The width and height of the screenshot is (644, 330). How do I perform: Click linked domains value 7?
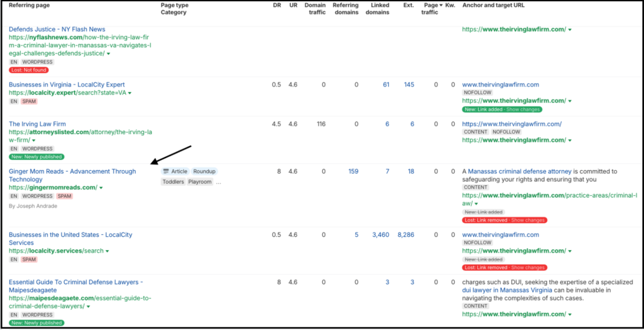387,171
